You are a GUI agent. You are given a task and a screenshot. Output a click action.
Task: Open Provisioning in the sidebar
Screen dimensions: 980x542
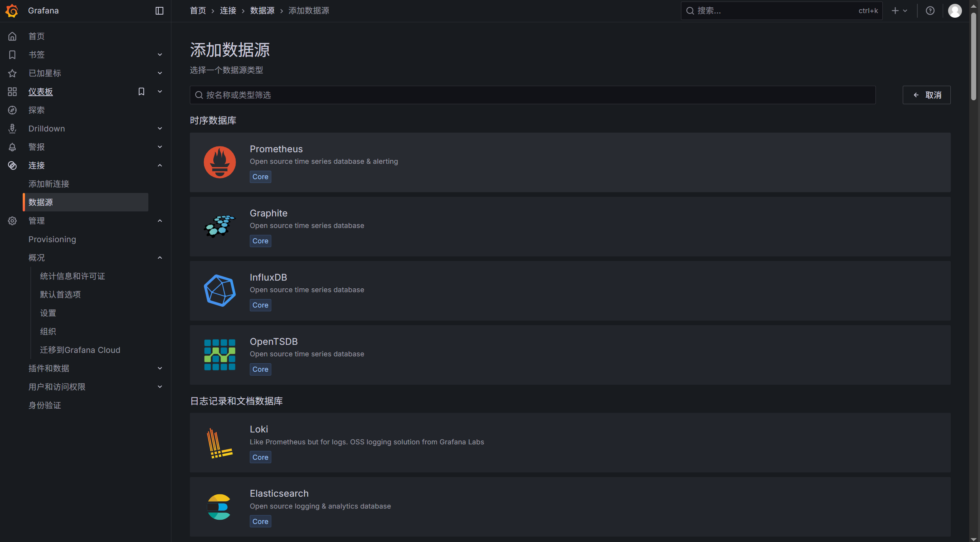pos(52,239)
